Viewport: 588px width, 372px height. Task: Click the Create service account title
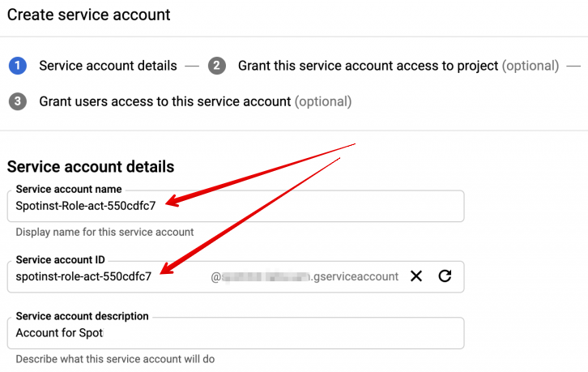tap(89, 15)
